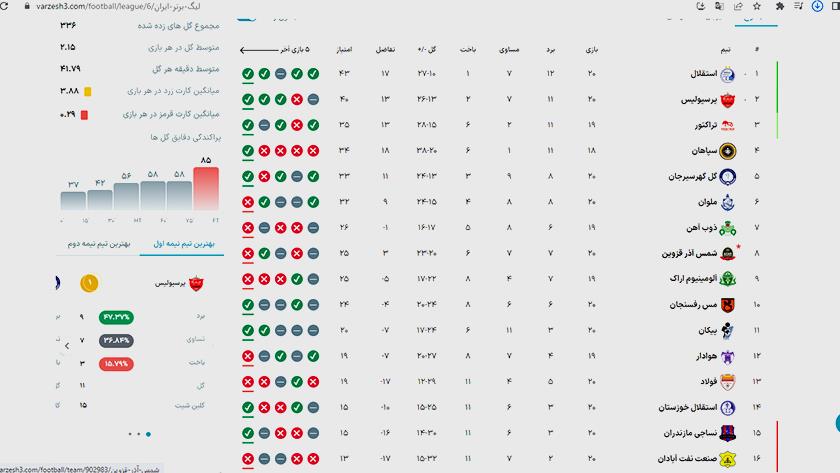Screen dimensions: 840x473
Task: Open the browser downloads icon
Action: [818, 6]
